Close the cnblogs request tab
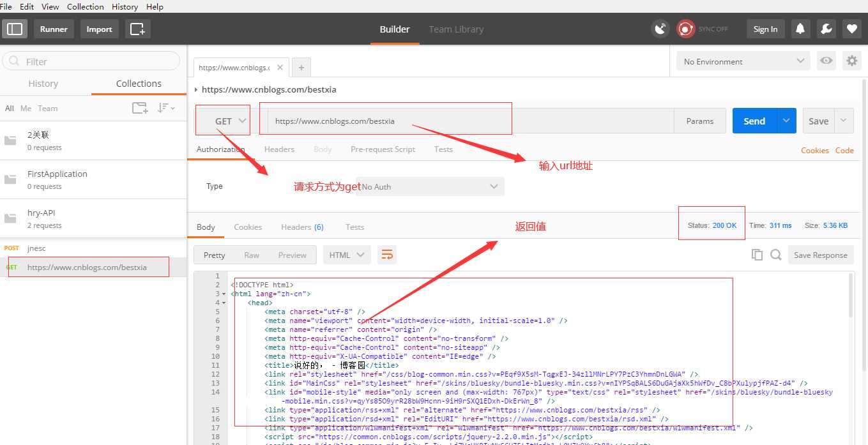The width and height of the screenshot is (868, 445). tap(280, 67)
